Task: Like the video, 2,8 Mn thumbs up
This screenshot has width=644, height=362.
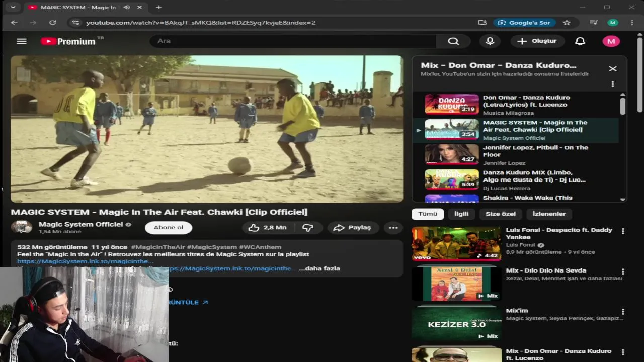Action: click(268, 228)
